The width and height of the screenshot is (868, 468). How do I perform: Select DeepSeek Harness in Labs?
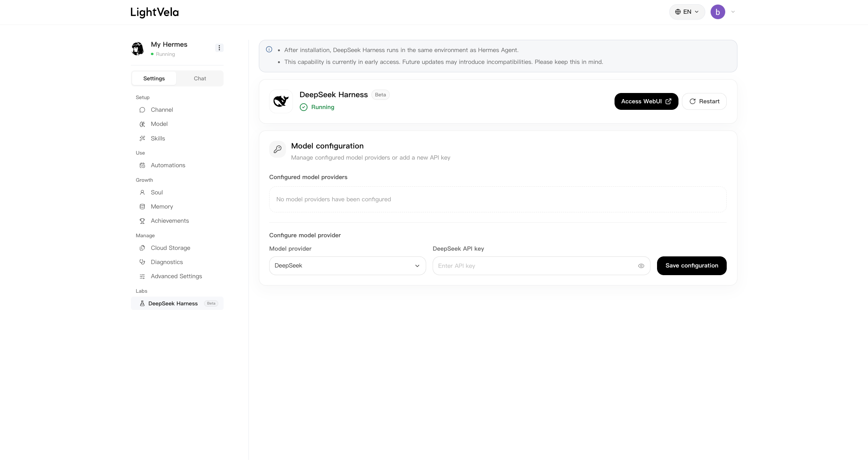coord(177,303)
